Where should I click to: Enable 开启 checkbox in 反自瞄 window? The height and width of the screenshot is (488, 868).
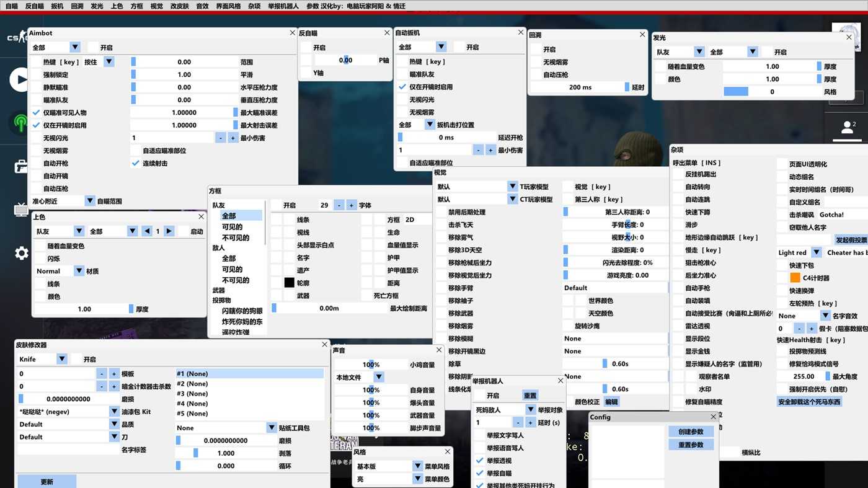[306, 47]
